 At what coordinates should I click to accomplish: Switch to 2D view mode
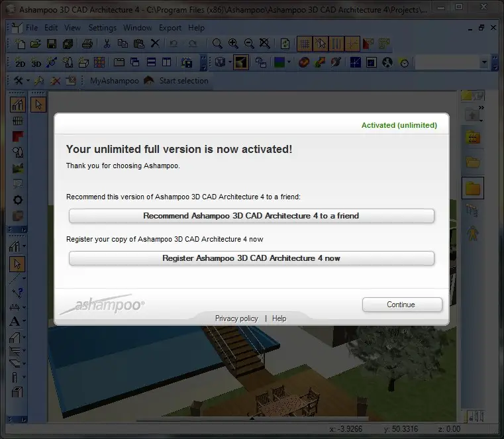click(20, 62)
